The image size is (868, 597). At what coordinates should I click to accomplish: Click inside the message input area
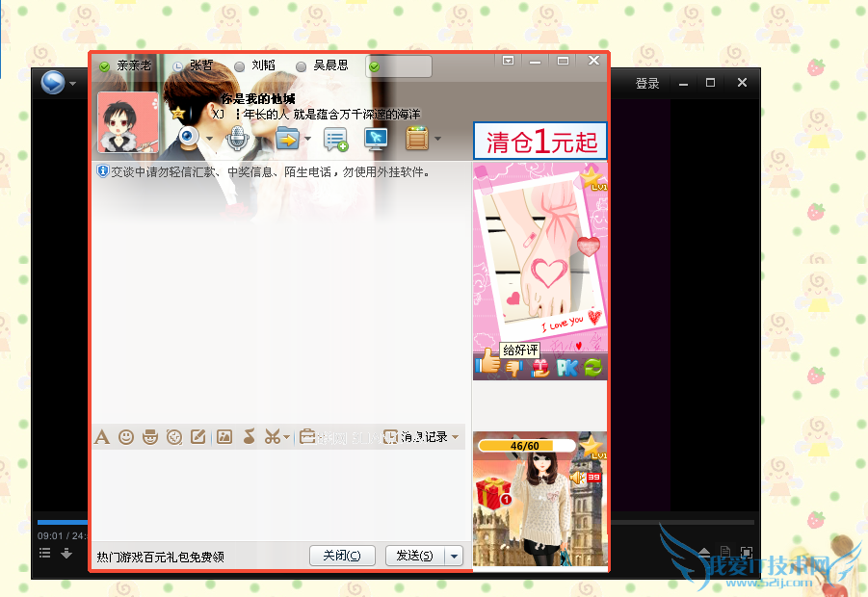tap(279, 494)
